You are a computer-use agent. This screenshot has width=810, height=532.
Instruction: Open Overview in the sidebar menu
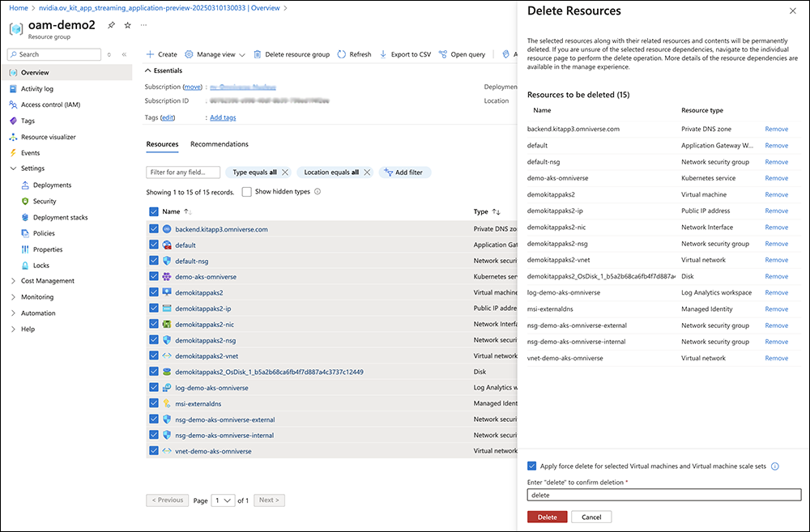[x=67, y=72]
